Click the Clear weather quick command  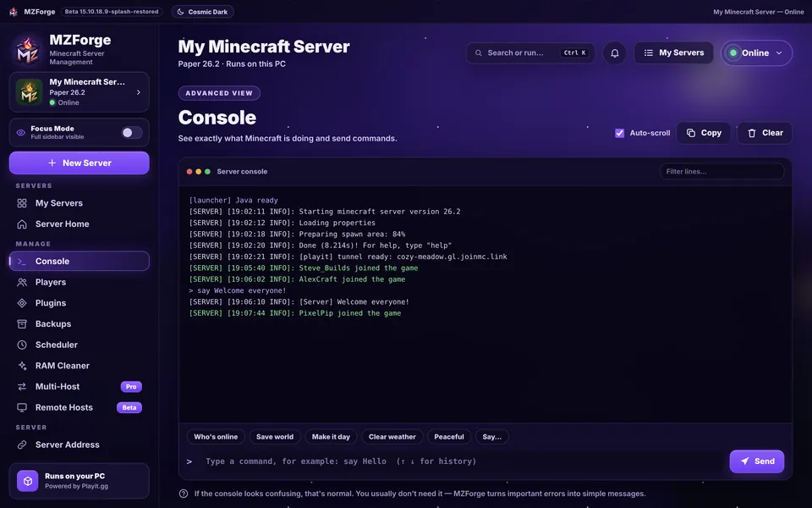tap(392, 437)
